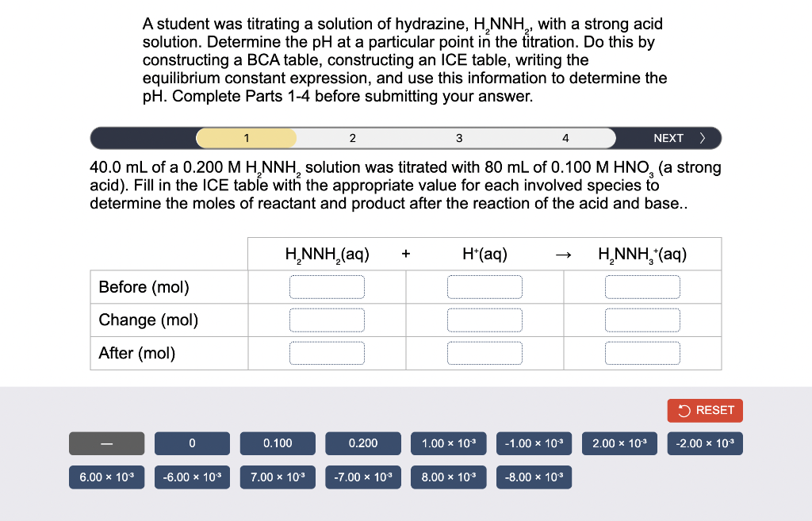Click the NEXT chevron arrow

pyautogui.click(x=703, y=137)
